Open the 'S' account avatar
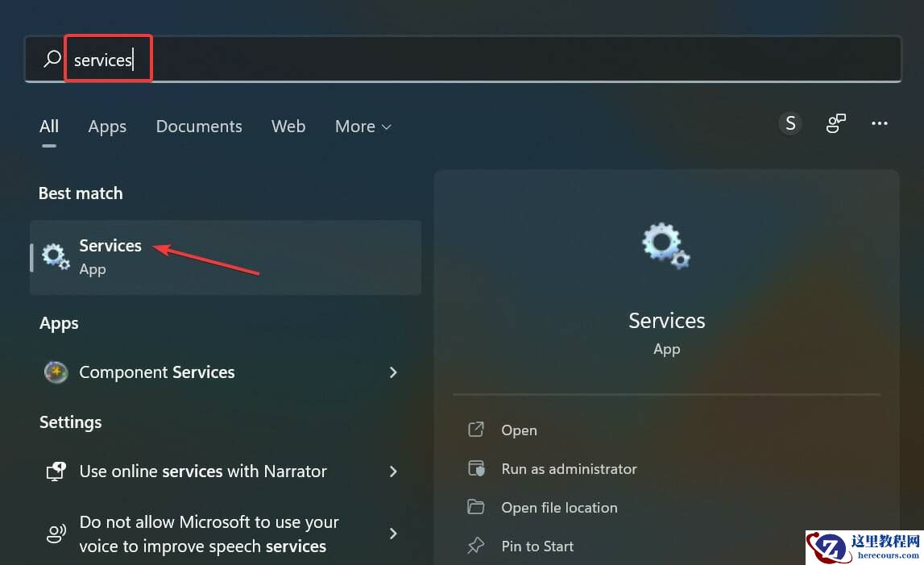The image size is (924, 565). (x=790, y=123)
